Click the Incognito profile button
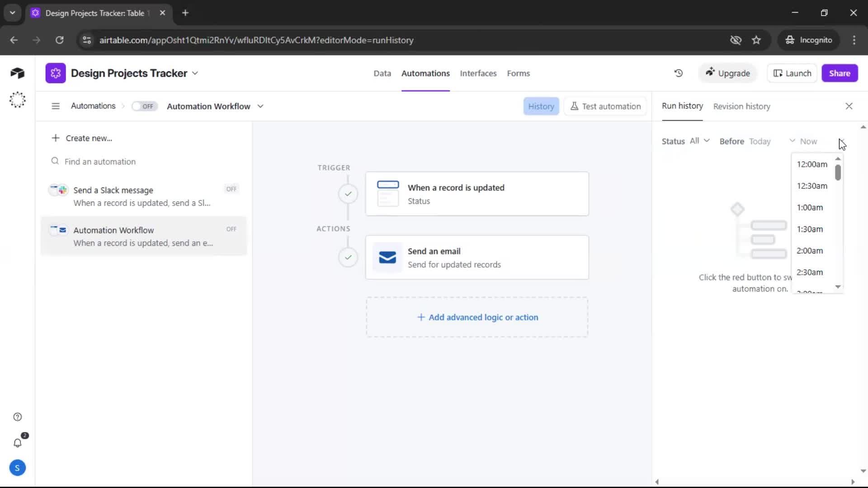This screenshot has height=488, width=868. pyautogui.click(x=809, y=40)
